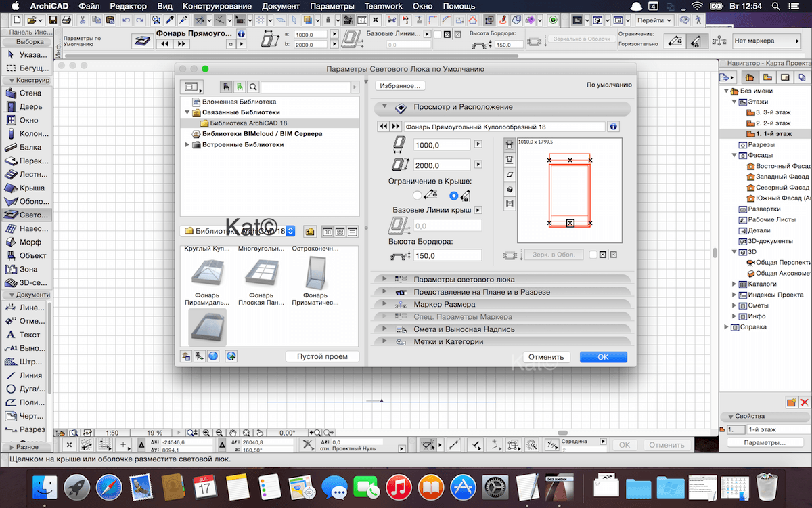This screenshot has width=812, height=508.
Task: Expand the Маркер Размера panel
Action: point(384,304)
